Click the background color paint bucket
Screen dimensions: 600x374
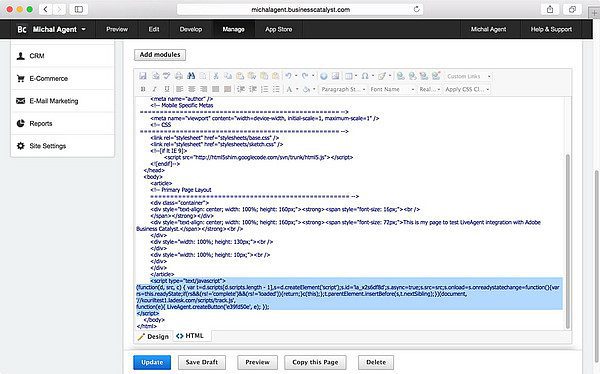tap(306, 89)
